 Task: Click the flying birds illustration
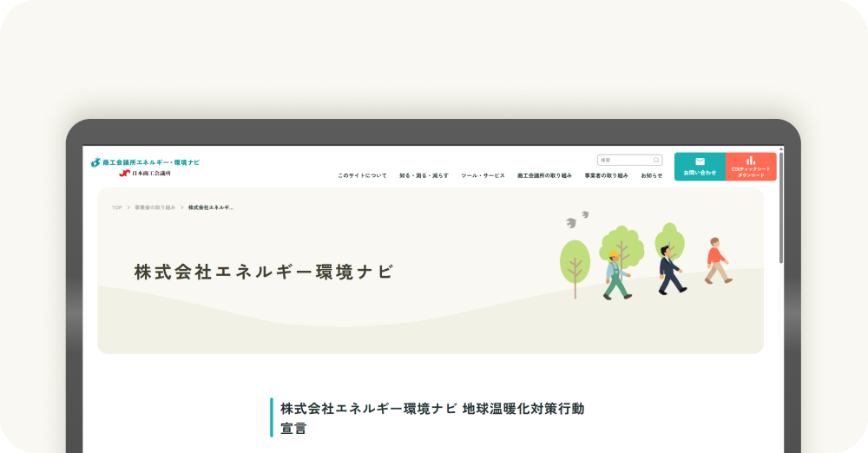[577, 219]
